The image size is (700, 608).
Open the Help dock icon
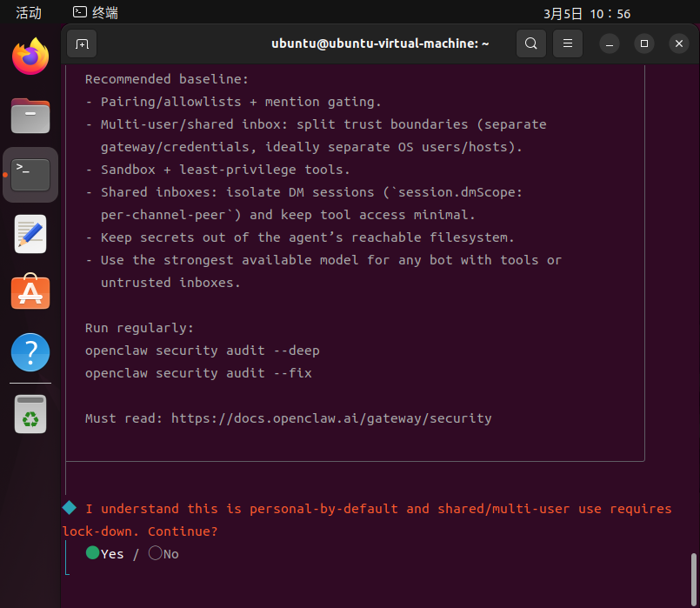pyautogui.click(x=30, y=352)
